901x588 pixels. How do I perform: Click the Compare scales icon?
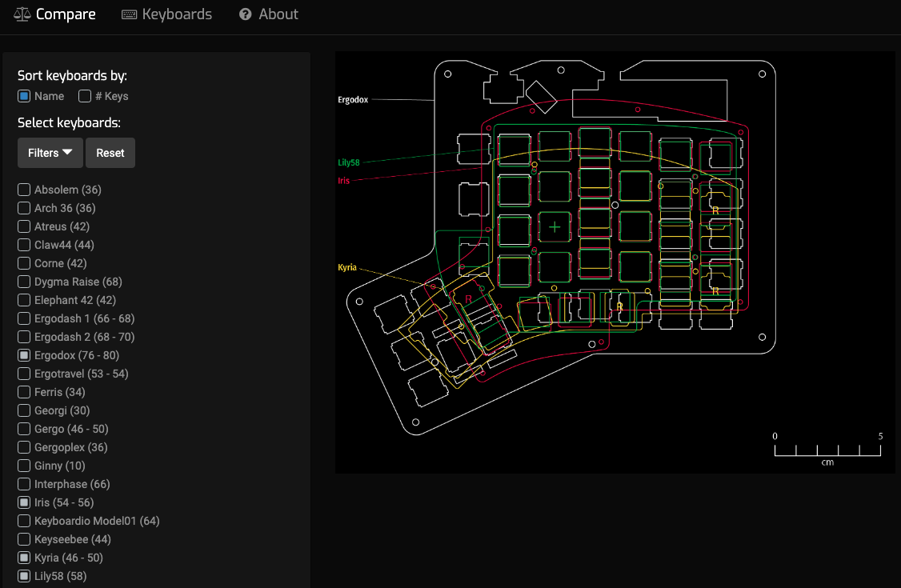tap(22, 14)
